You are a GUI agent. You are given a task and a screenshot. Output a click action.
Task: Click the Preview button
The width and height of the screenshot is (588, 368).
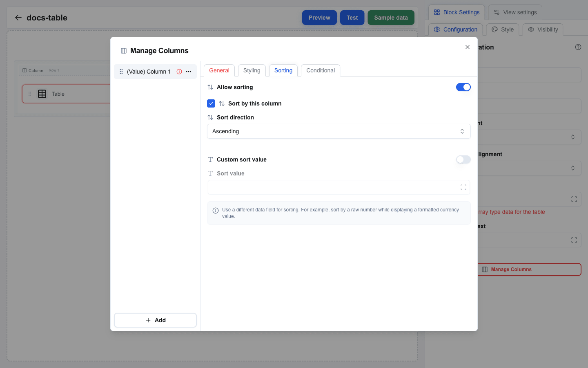click(x=319, y=18)
